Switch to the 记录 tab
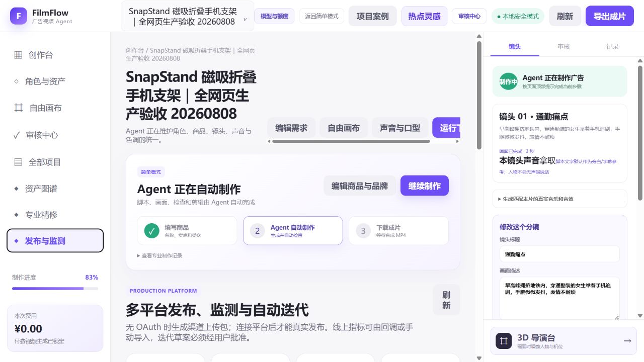 coord(612,46)
